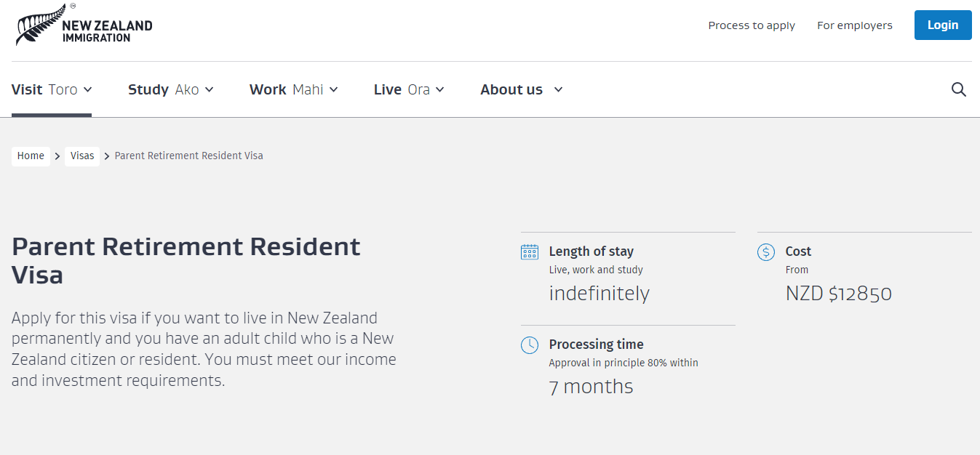Go to Home via breadcrumb
The height and width of the screenshot is (455, 980).
coord(31,156)
